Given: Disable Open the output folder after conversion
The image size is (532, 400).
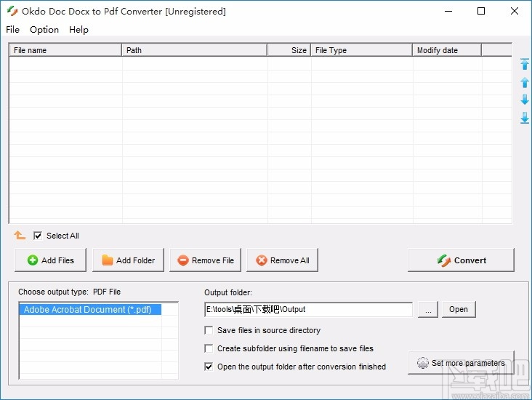Looking at the screenshot, I should [209, 367].
